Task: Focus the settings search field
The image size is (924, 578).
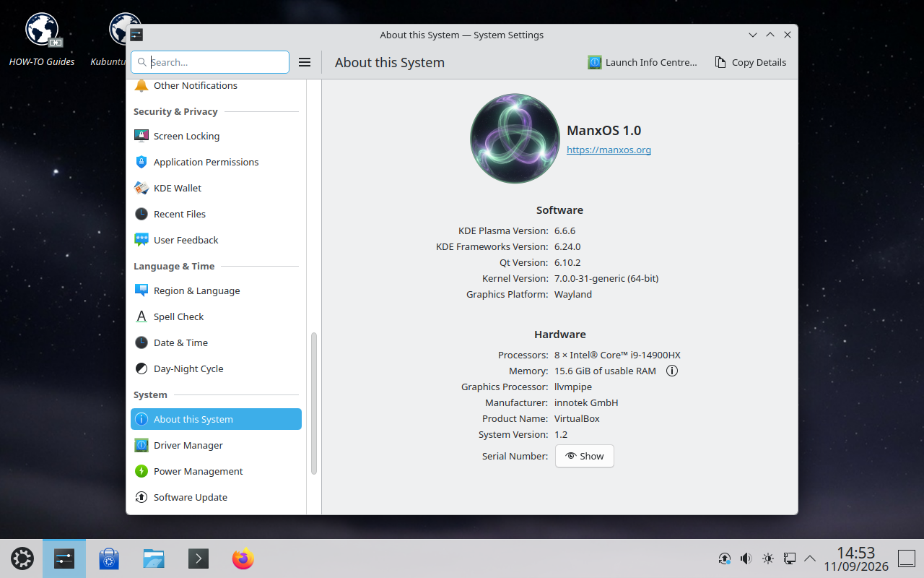Action: pos(210,62)
